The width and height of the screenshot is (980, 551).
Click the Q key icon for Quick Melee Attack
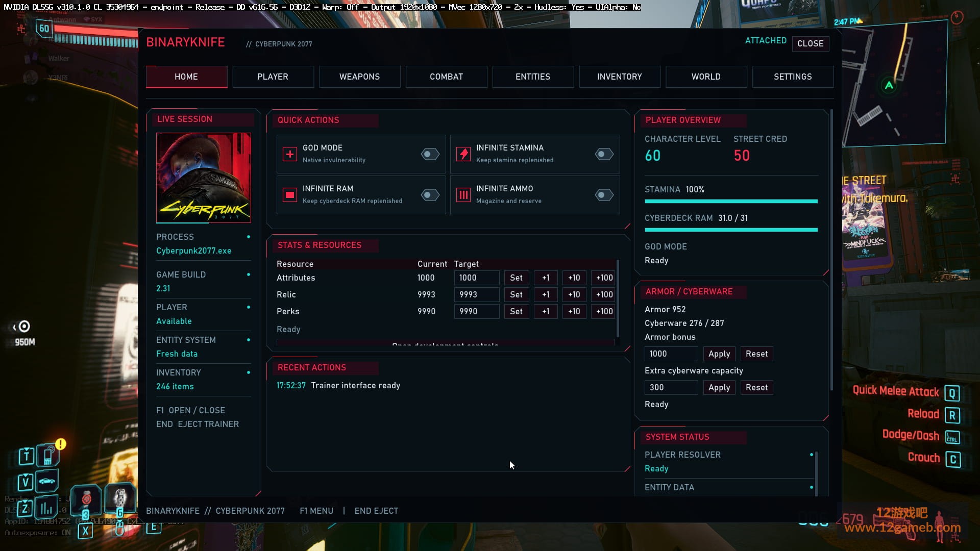[952, 393]
